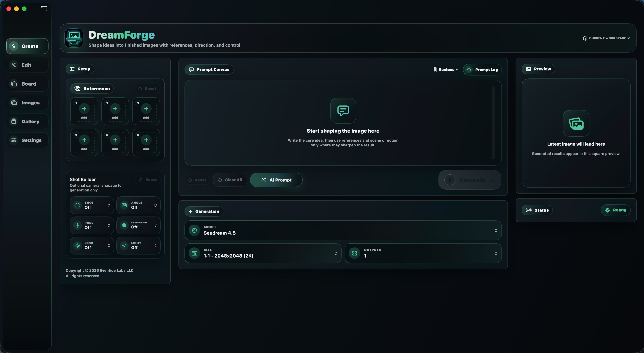This screenshot has width=644, height=353.
Task: Open the Lens selector dropdown
Action: click(92, 246)
